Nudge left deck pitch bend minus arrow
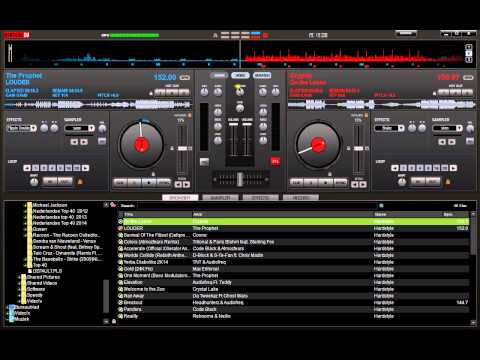 click(178, 184)
